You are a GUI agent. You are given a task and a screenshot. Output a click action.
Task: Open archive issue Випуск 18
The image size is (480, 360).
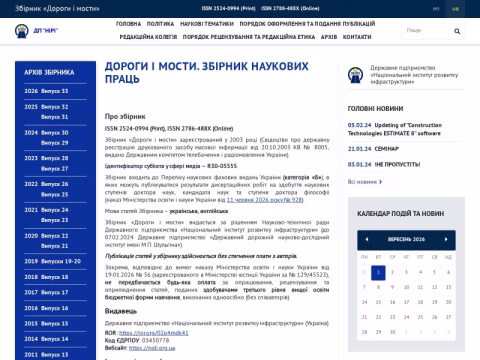coord(55,277)
